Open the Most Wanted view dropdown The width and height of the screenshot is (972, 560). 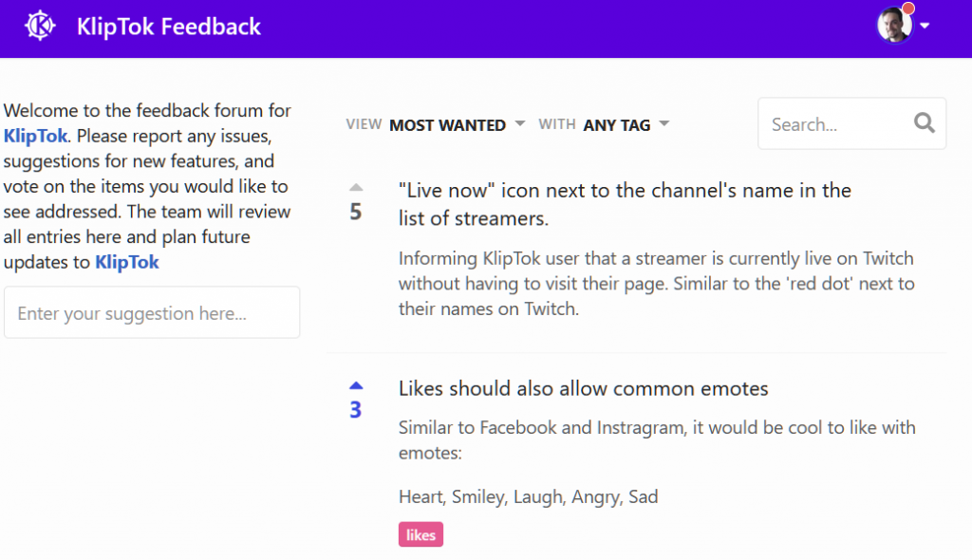(x=457, y=124)
